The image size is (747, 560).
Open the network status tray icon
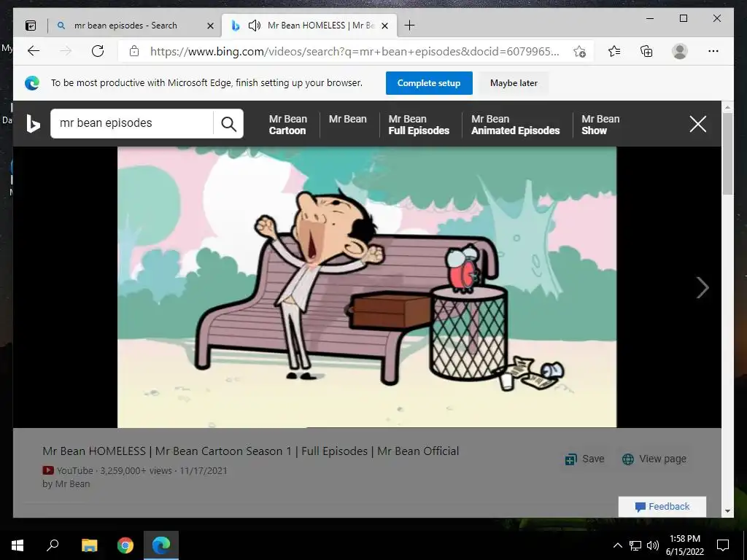pyautogui.click(x=635, y=545)
